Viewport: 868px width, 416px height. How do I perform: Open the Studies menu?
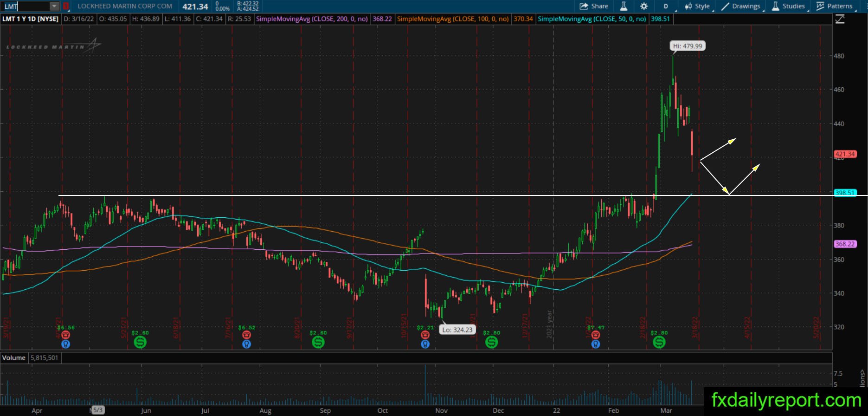tap(789, 6)
